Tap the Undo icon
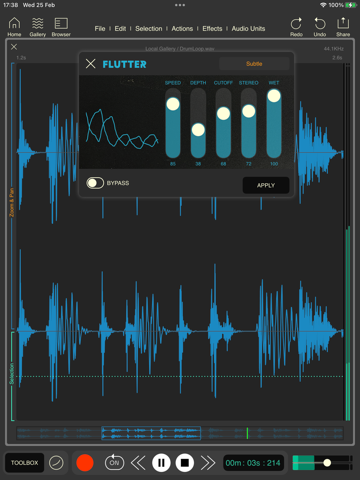Viewport: 360px width, 480px height. pos(320,27)
